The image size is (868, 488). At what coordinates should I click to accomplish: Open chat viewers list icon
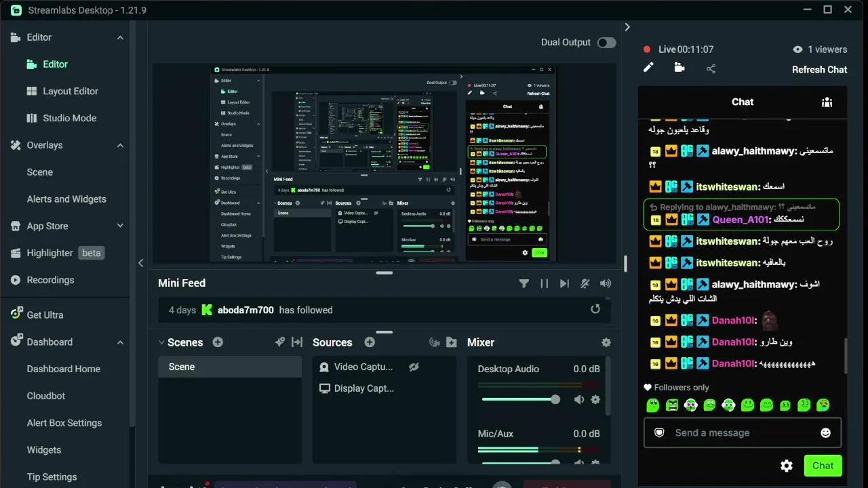tap(827, 102)
